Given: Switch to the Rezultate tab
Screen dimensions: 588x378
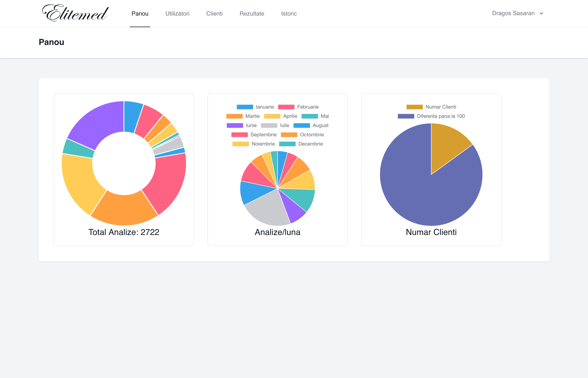Looking at the screenshot, I should [x=252, y=13].
